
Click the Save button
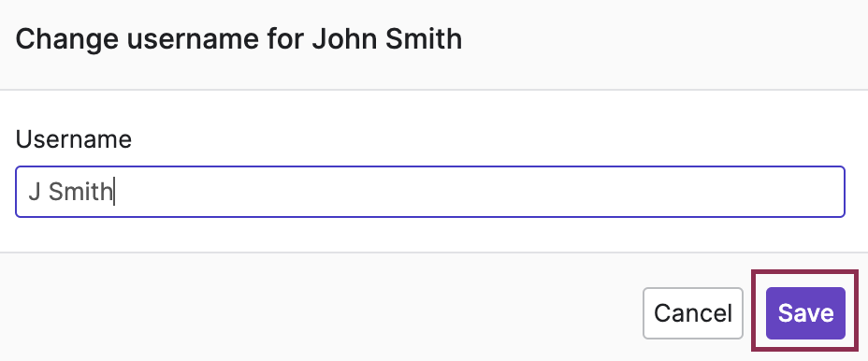805,313
